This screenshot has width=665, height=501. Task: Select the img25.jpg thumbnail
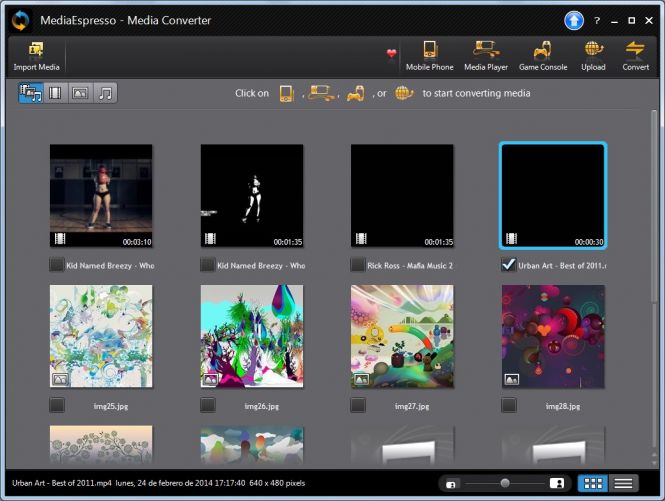[x=101, y=336]
